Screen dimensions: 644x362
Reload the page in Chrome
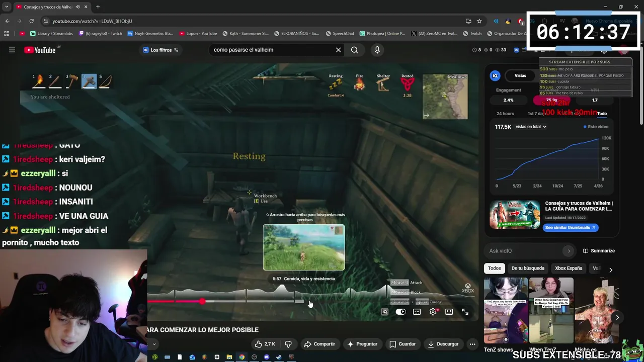click(x=31, y=21)
